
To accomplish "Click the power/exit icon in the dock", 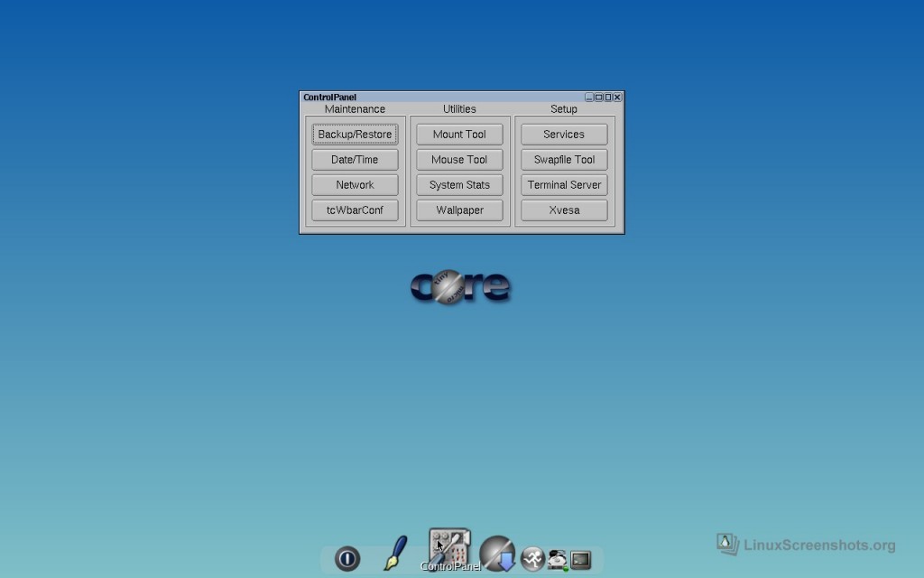I will click(x=347, y=558).
